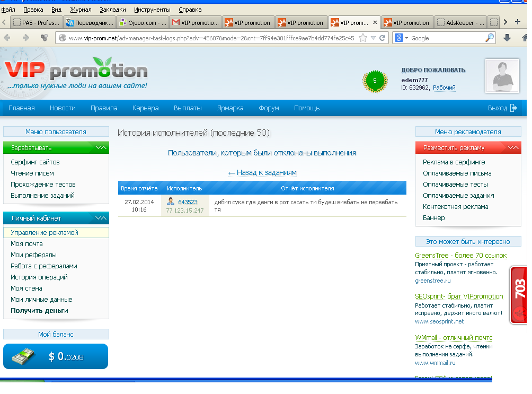Screen dimensions: 532x394
Task: Click the red 703 side badge
Action: coord(519,295)
